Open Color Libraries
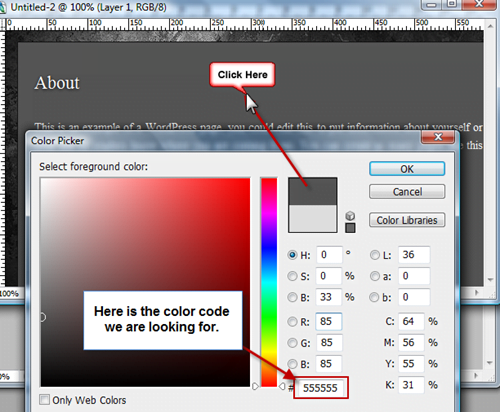Image resolution: width=500 pixels, height=412 pixels. click(x=407, y=220)
